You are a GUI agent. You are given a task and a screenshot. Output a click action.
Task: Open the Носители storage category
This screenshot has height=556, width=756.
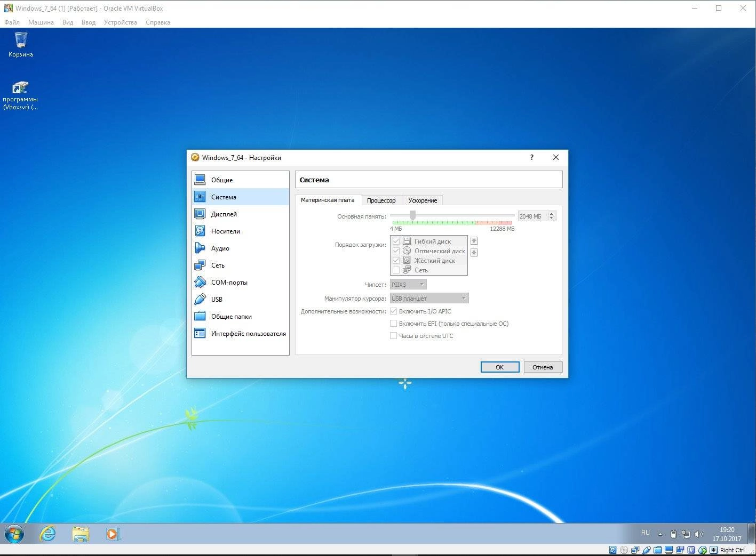[x=241, y=231]
